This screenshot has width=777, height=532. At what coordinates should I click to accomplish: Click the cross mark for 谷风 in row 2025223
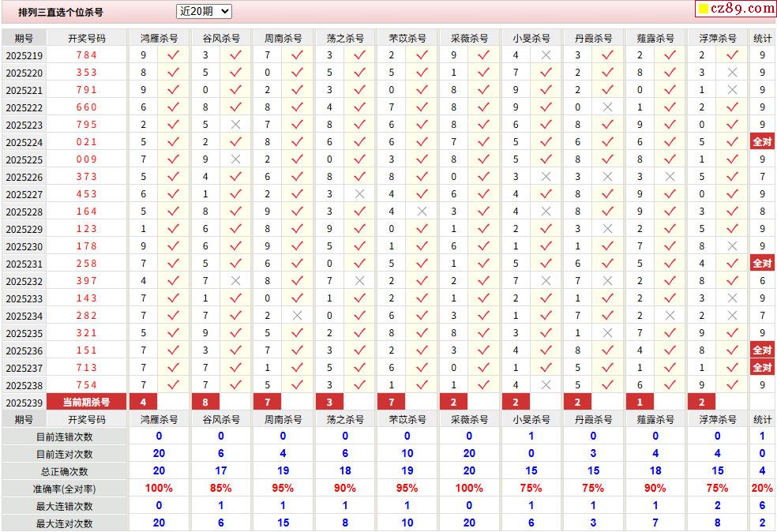click(x=236, y=125)
